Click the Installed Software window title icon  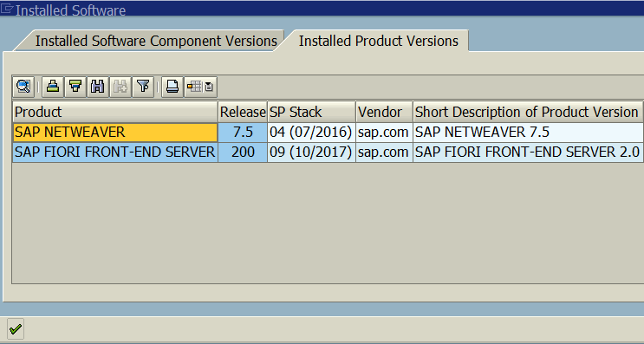7,9
